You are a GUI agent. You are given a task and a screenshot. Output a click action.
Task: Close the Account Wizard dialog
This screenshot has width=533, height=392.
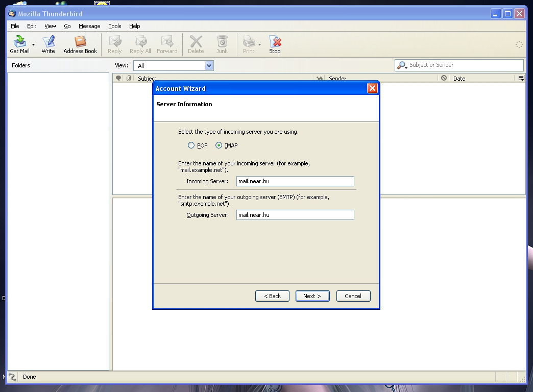click(x=372, y=88)
